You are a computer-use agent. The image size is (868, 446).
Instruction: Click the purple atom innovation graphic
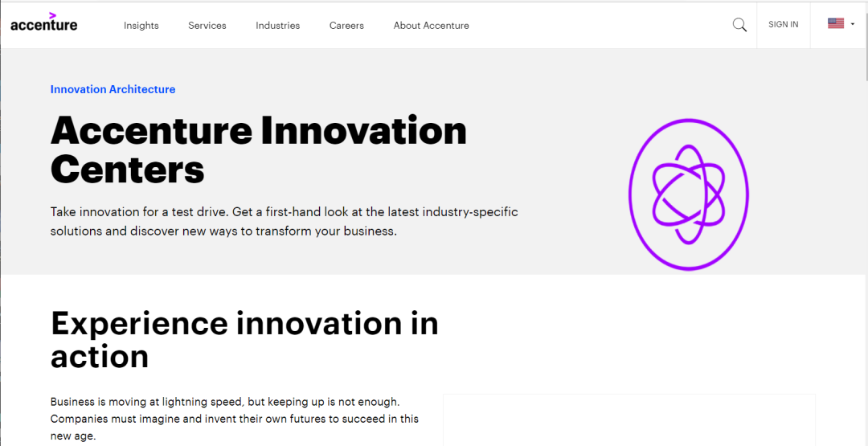pos(689,194)
